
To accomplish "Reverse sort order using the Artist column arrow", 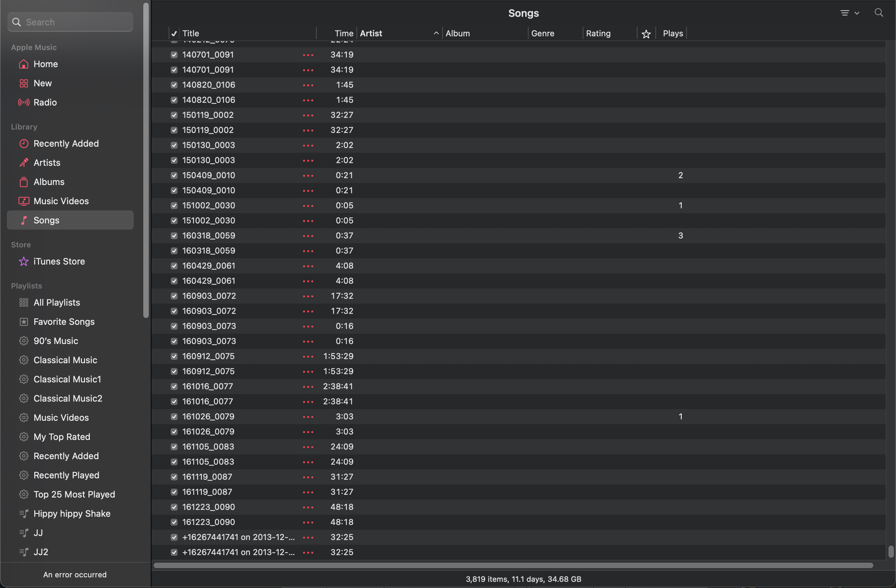I will (x=436, y=34).
